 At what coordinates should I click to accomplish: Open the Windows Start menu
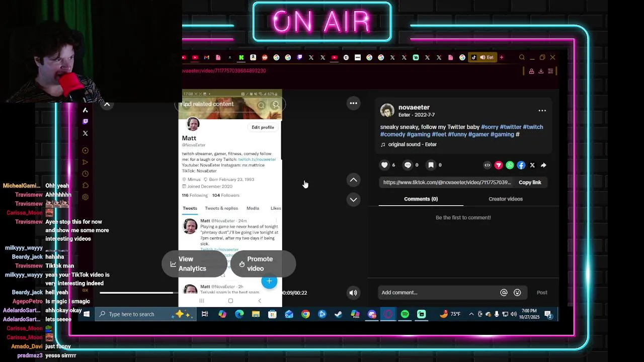click(87, 314)
